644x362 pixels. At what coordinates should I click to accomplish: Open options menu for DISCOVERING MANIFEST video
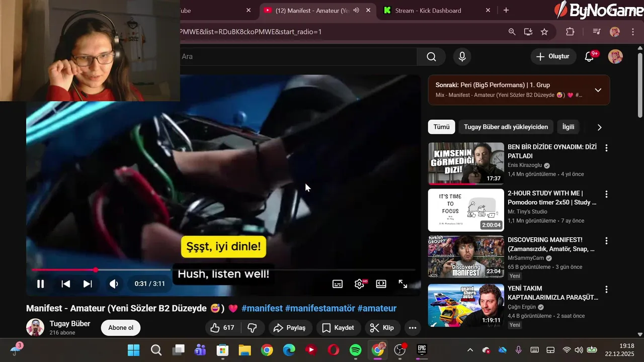606,241
